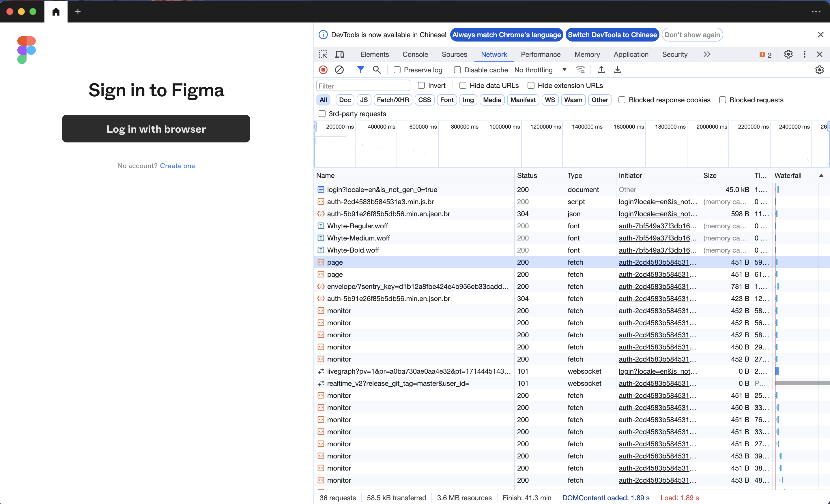Open a new tab with plus icon
The width and height of the screenshot is (830, 504).
(x=78, y=12)
